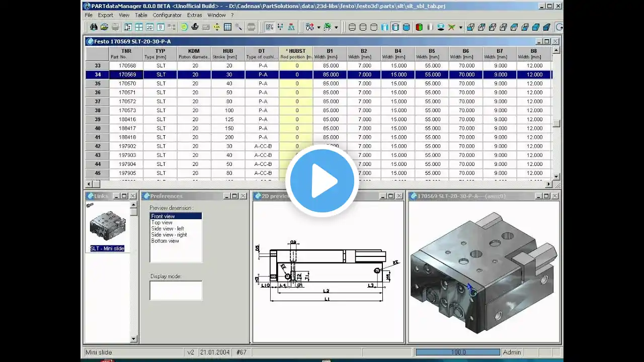Click row header number 38
The width and height of the screenshot is (644, 362).
[98, 111]
